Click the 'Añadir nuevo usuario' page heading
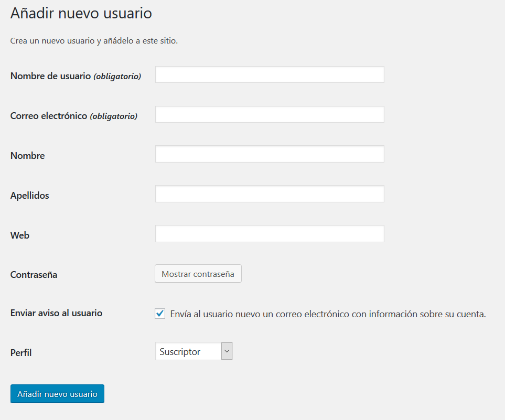The width and height of the screenshot is (505, 420). [81, 14]
